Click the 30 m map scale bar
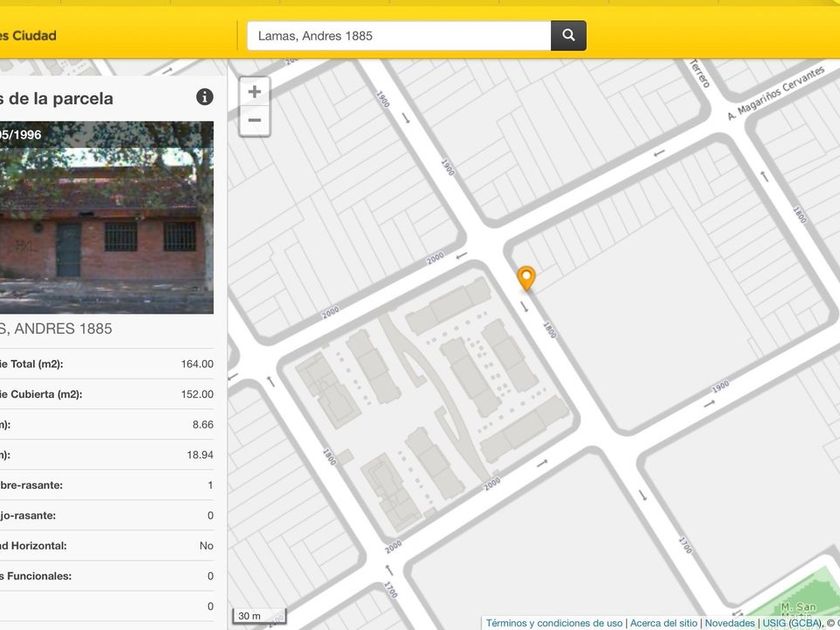840x630 pixels. [x=260, y=616]
